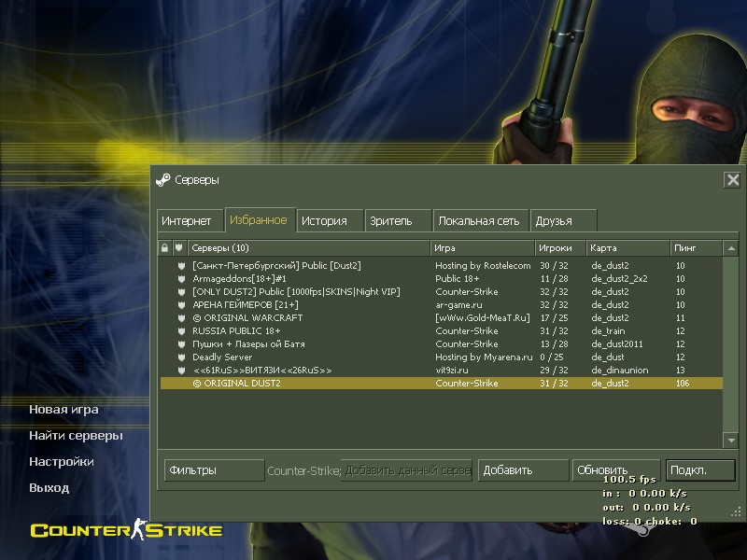Sort servers by the Игра column

483,248
